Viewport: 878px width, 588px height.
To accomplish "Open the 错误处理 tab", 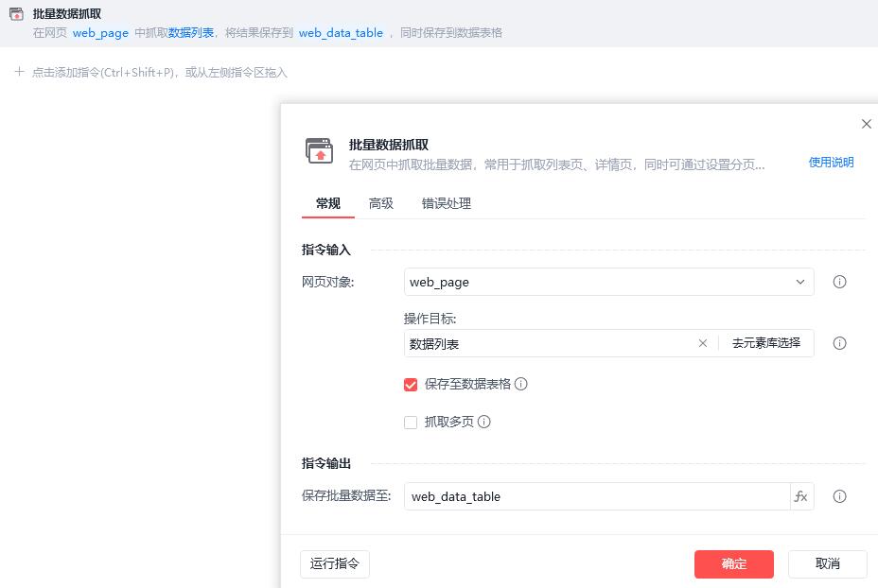I will (447, 203).
